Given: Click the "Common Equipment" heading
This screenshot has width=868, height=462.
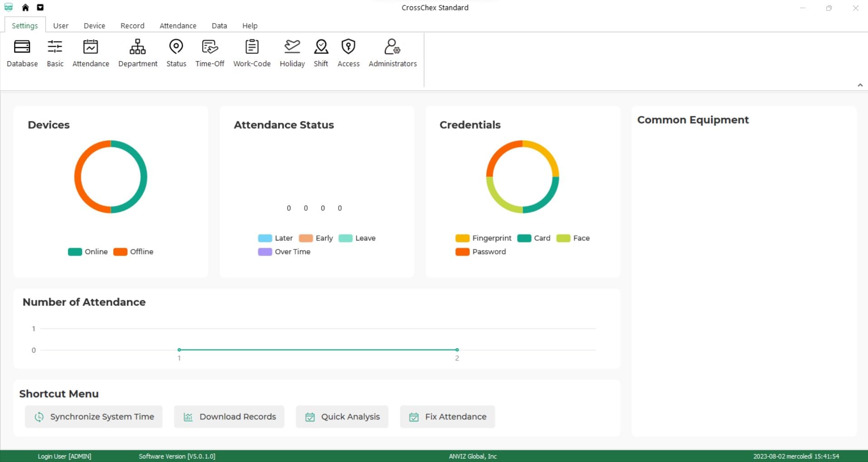Looking at the screenshot, I should pos(693,120).
